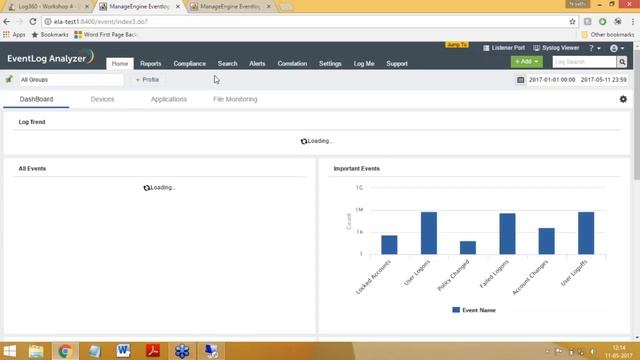Open the calendar date range picker

pos(520,80)
